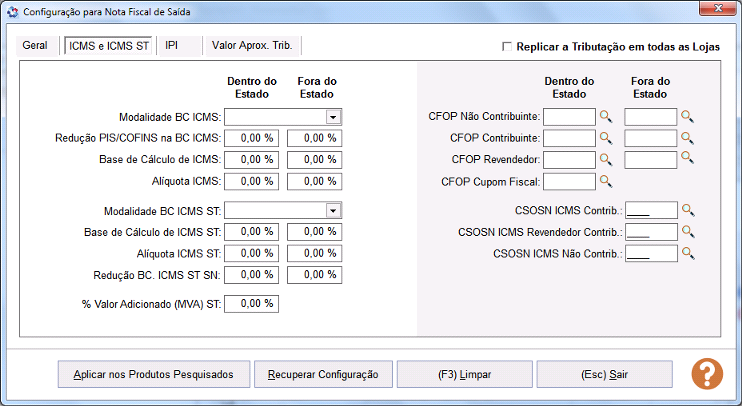Click the % Valor Adicionado (MVA) ST field
Viewport: 742px width, 406px height.
251,303
